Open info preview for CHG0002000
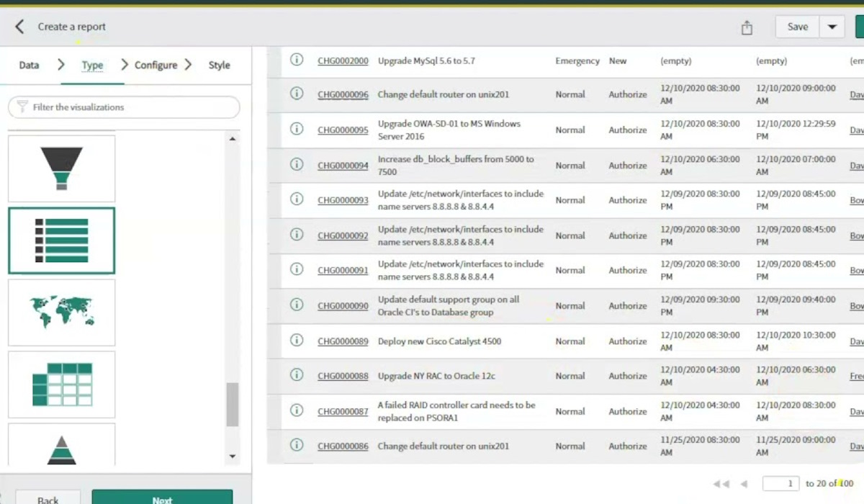The image size is (864, 504). click(296, 60)
